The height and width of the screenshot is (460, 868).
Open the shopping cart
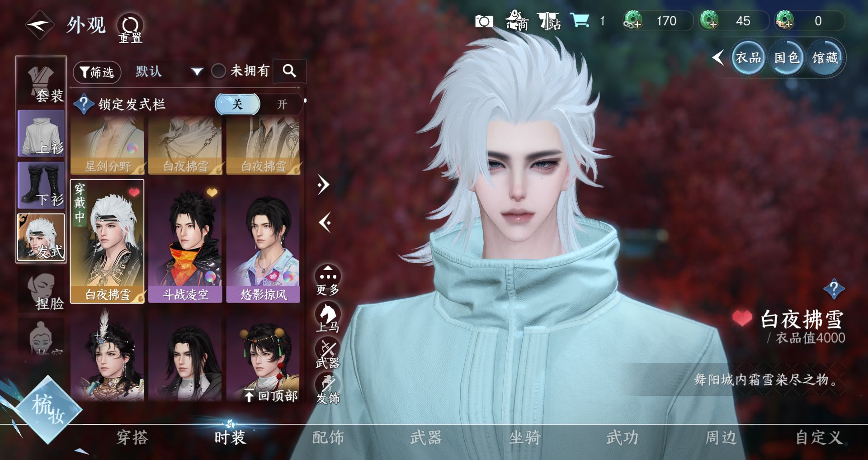tap(580, 21)
